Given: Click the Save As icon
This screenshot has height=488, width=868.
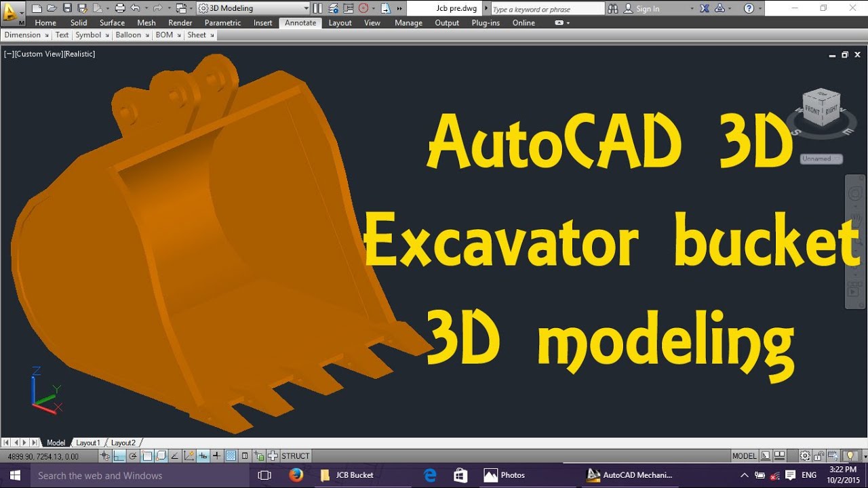Looking at the screenshot, I should click(x=82, y=8).
